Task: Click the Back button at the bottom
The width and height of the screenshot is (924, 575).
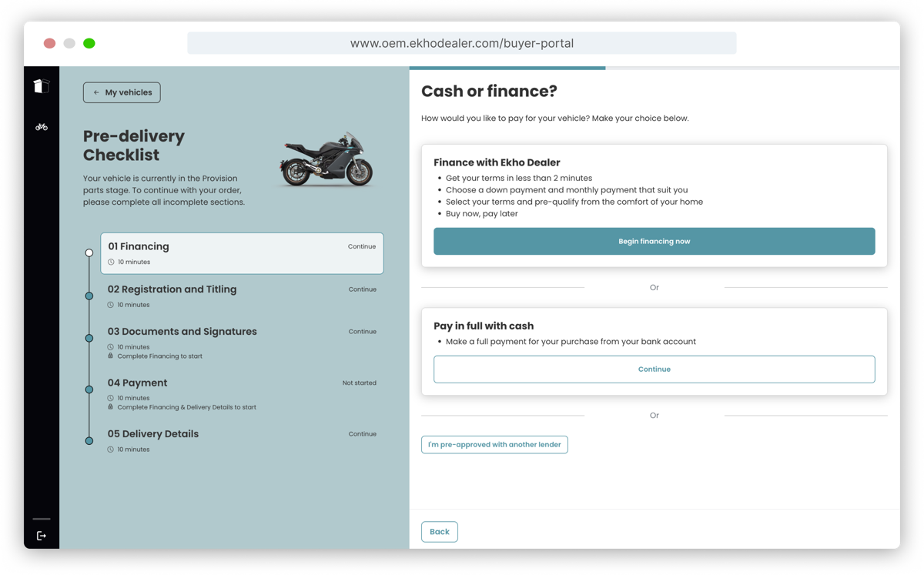Action: click(x=440, y=532)
